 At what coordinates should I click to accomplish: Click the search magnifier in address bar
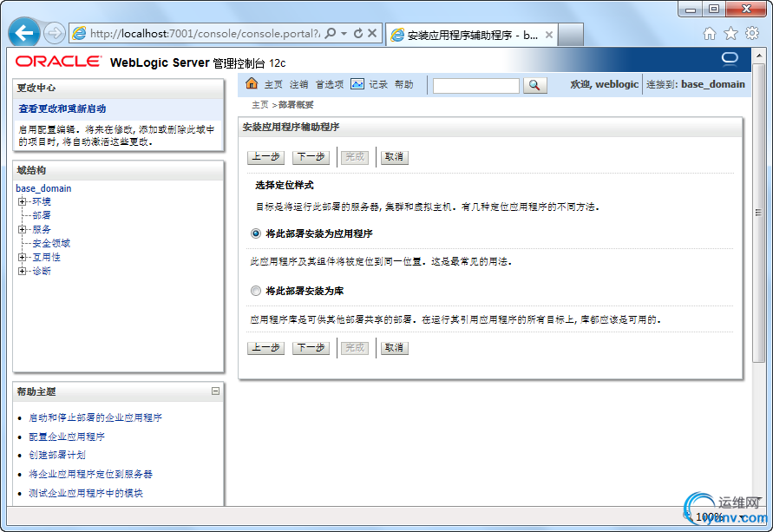tap(331, 33)
